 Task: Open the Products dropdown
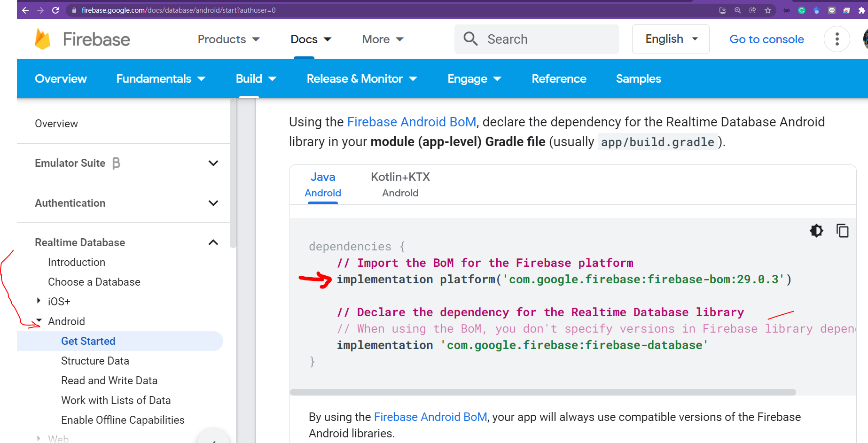tap(229, 39)
